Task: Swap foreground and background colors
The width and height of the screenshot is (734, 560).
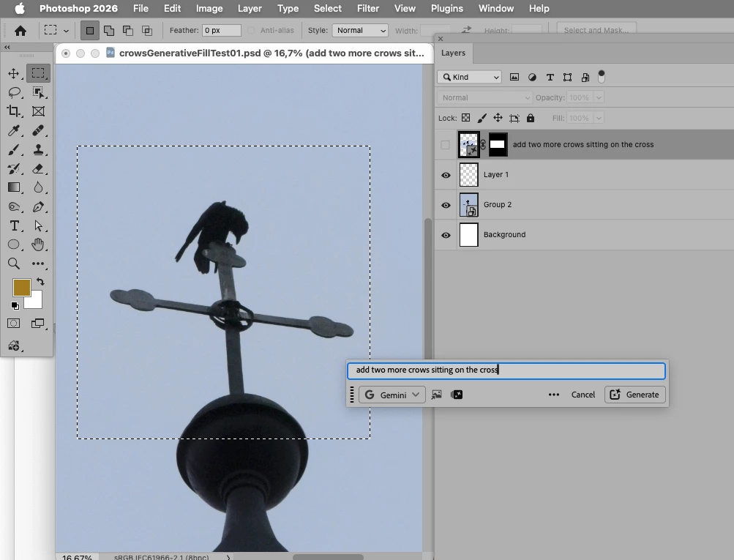Action: pyautogui.click(x=41, y=282)
